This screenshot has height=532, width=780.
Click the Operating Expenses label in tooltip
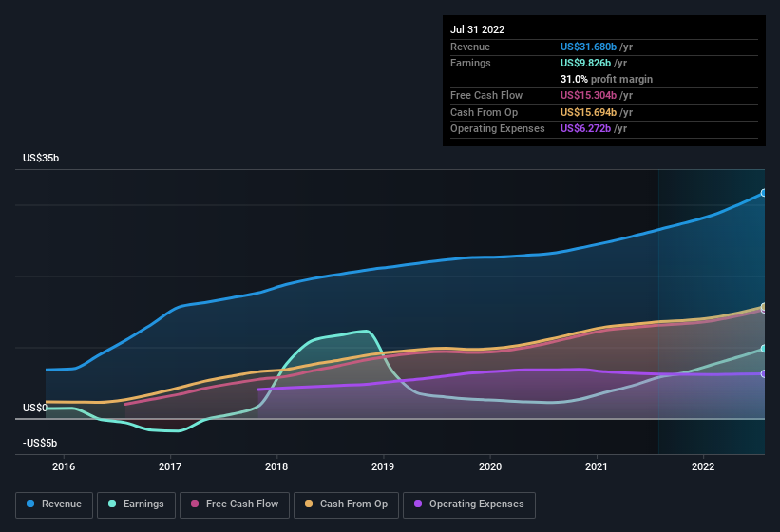pyautogui.click(x=497, y=129)
